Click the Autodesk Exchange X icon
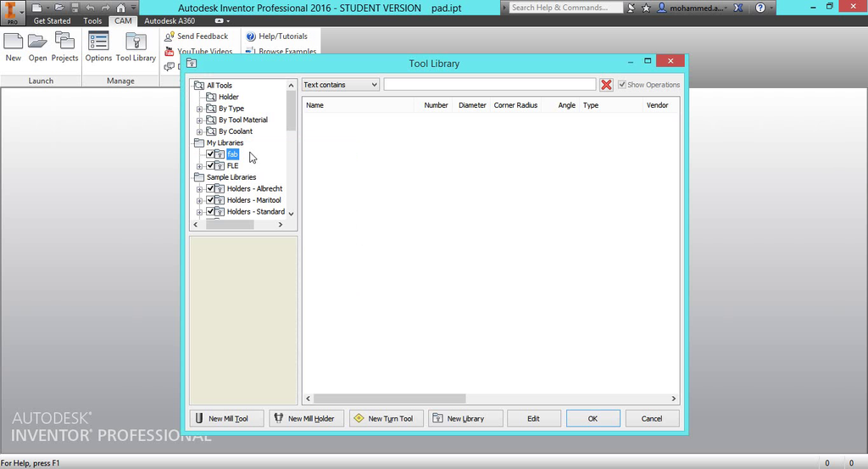The height and width of the screenshot is (469, 868). point(738,8)
